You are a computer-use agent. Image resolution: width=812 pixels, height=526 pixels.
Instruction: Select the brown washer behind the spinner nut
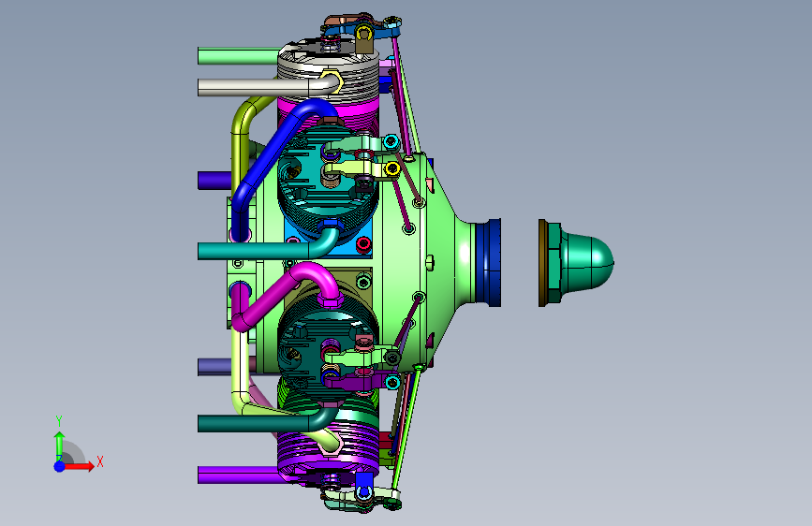coord(542,263)
